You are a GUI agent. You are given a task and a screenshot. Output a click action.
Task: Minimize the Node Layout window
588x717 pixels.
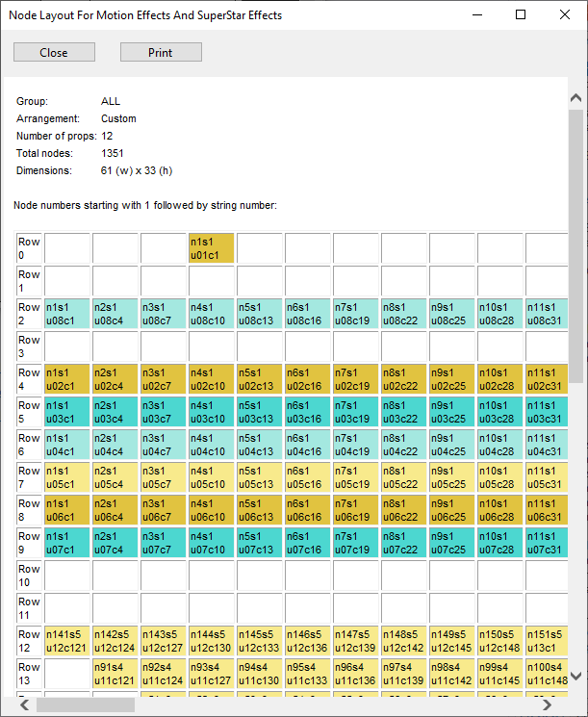pos(476,15)
